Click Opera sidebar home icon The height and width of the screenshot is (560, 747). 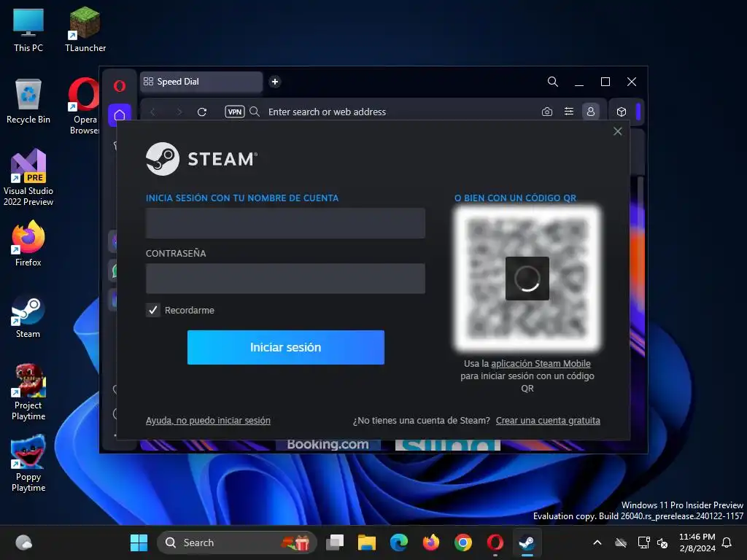click(x=120, y=114)
